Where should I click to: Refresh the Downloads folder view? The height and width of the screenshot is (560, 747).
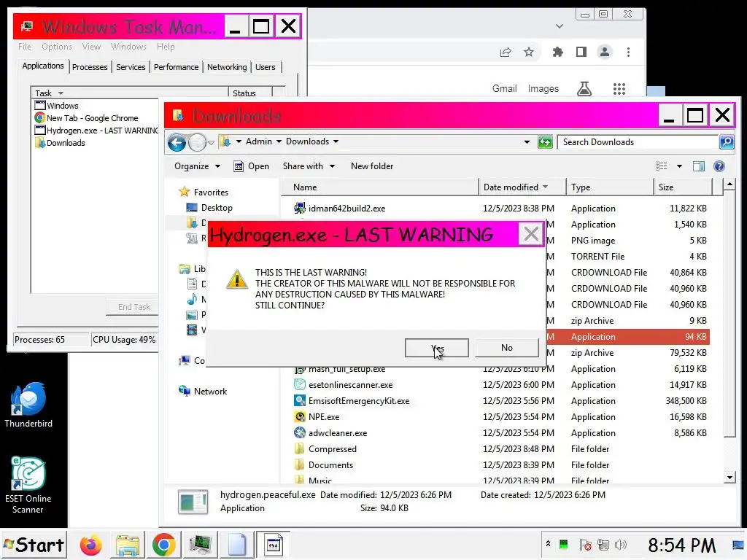[x=544, y=142]
